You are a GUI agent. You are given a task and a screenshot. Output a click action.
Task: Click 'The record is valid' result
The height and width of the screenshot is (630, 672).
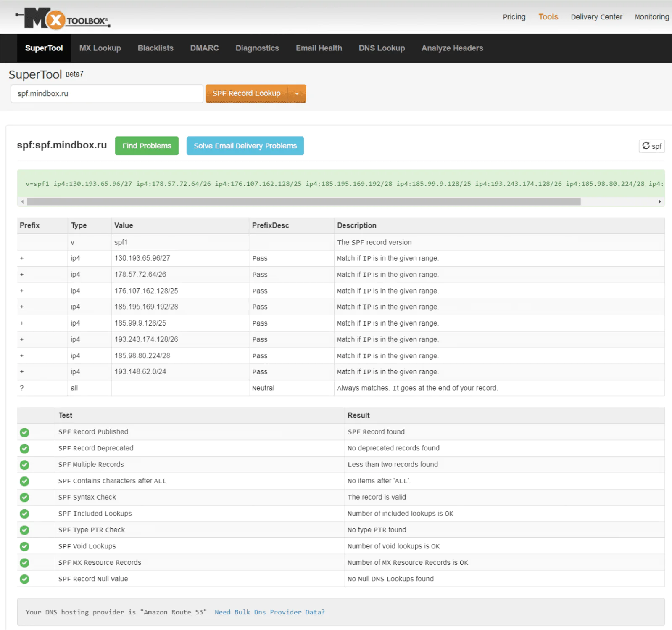pyautogui.click(x=377, y=497)
